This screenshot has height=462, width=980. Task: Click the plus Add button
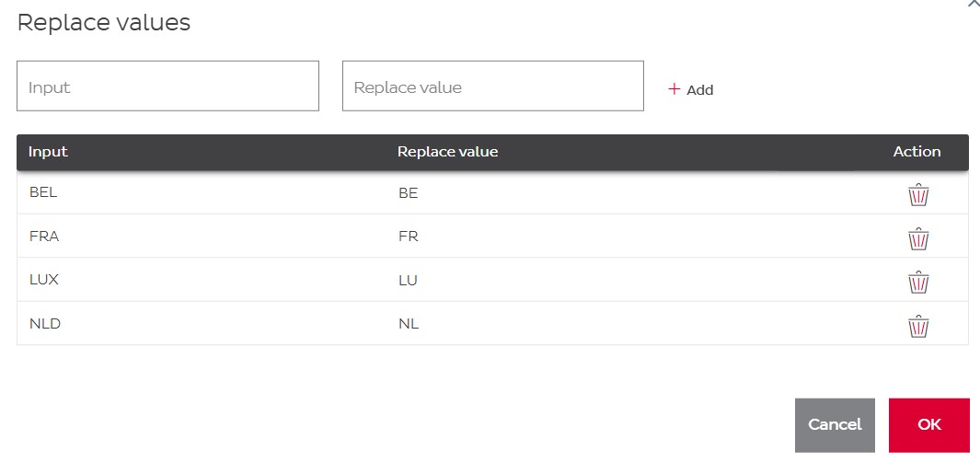[691, 89]
